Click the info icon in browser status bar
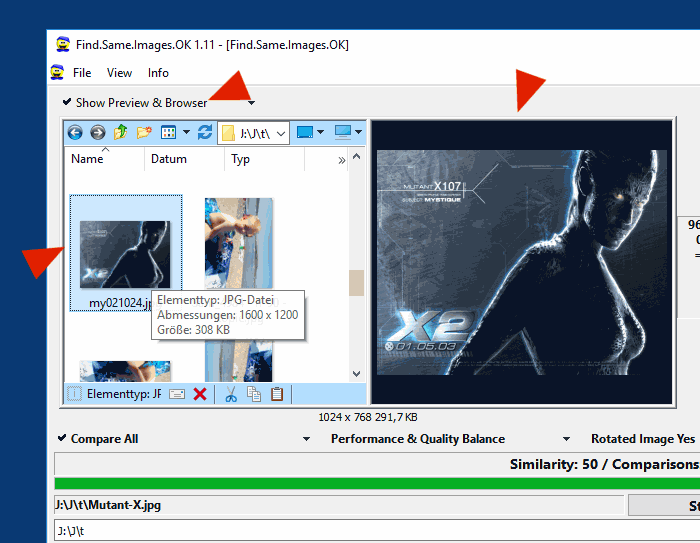The image size is (700, 543). (x=74, y=394)
